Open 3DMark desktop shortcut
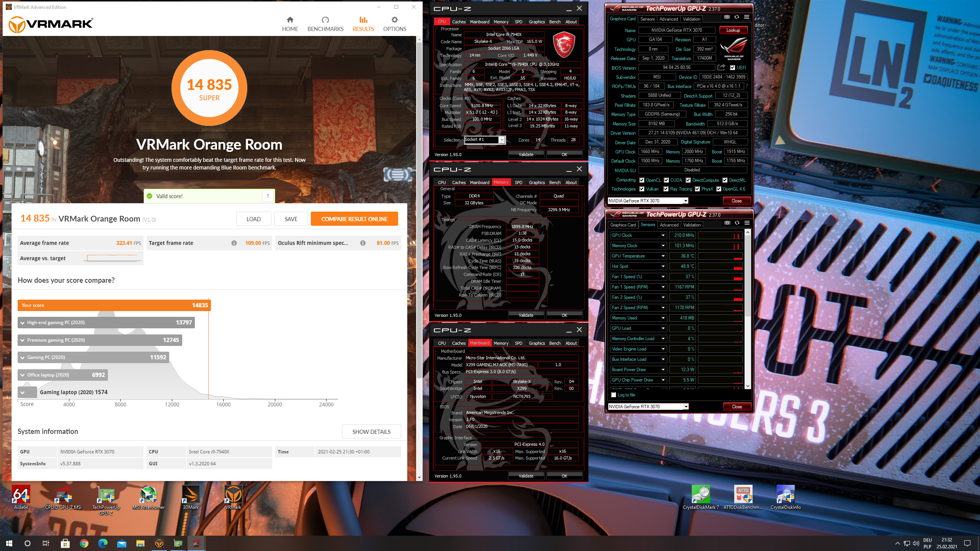This screenshot has width=980, height=551. coord(191,497)
